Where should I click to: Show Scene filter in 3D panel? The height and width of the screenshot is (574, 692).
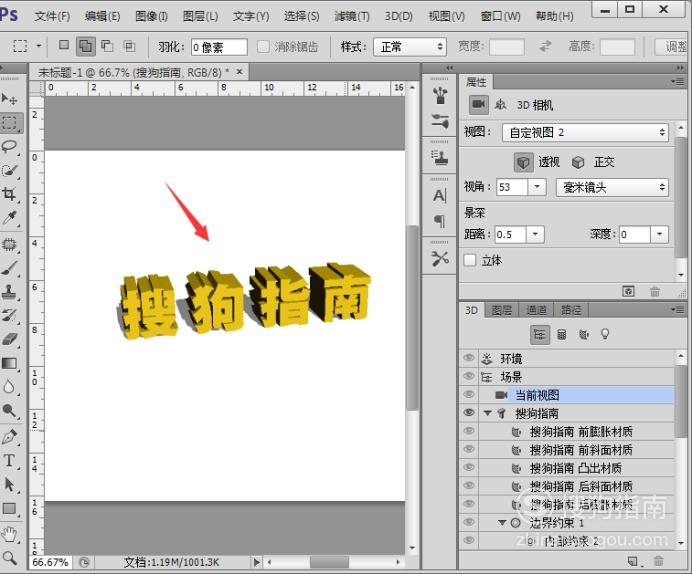click(x=540, y=334)
